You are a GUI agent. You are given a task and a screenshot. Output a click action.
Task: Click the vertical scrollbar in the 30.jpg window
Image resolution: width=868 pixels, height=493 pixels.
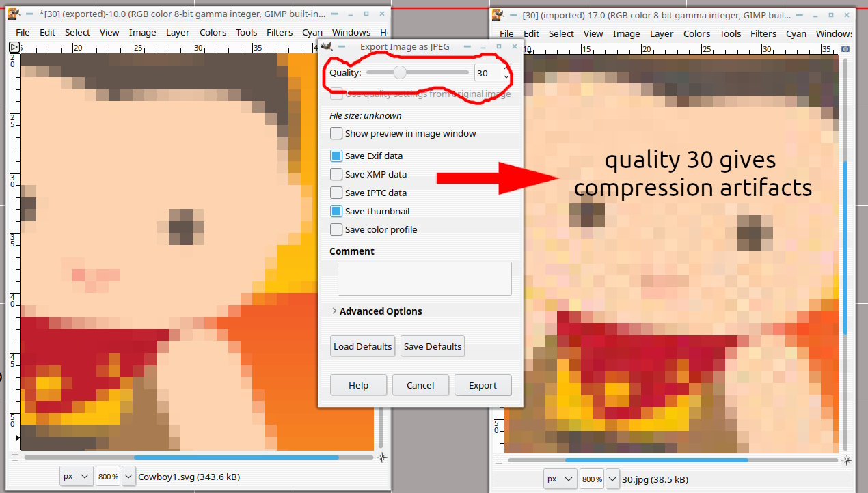(x=845, y=247)
